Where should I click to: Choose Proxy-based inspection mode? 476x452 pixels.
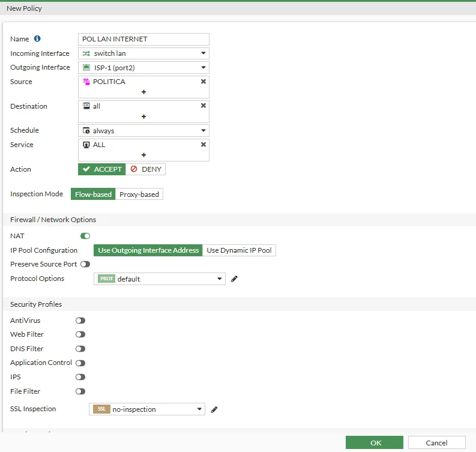[139, 194]
